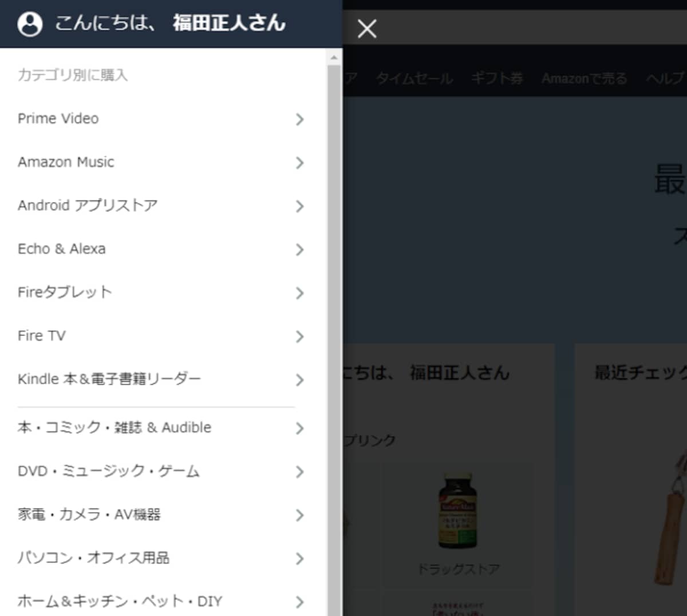
Task: Open the タイムセール link in nav bar
Action: coord(414,78)
